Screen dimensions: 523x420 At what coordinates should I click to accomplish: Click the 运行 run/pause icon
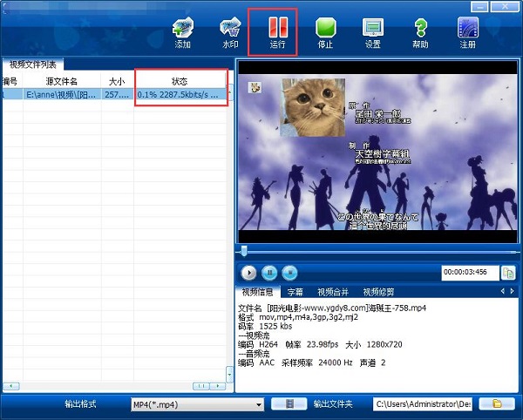click(x=278, y=33)
